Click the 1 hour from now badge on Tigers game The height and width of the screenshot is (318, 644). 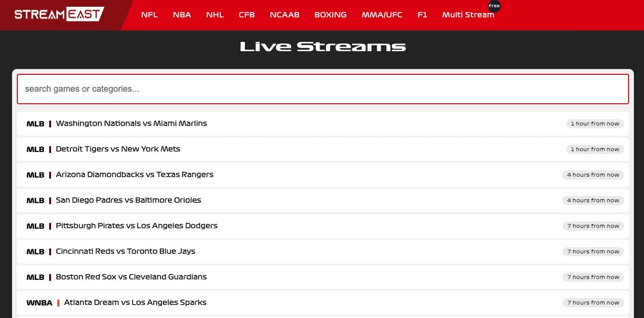(x=595, y=149)
